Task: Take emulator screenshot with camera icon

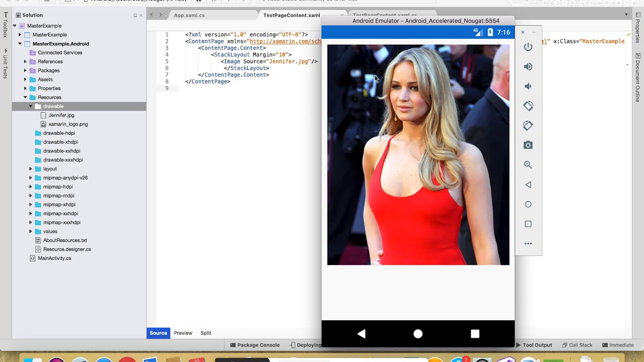Action: point(528,145)
